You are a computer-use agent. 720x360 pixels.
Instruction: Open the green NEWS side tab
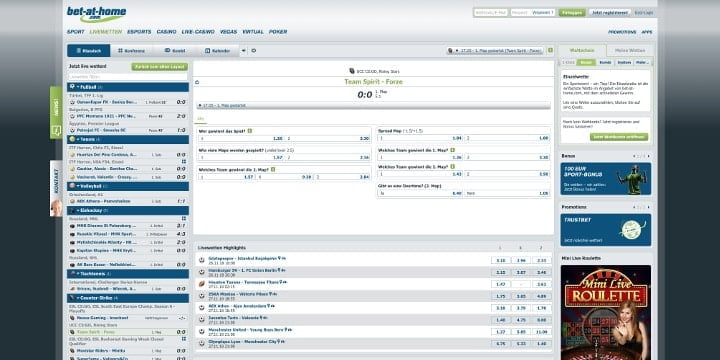56,112
